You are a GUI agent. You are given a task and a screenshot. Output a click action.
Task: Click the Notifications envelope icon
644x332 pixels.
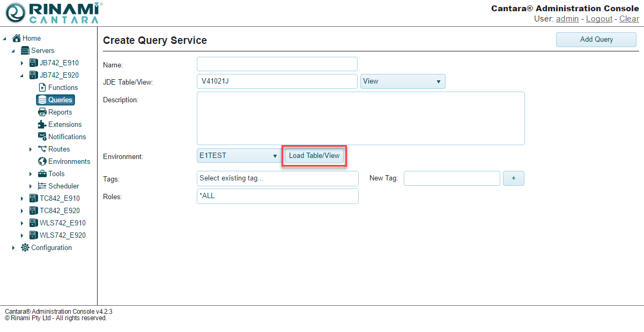(x=42, y=137)
